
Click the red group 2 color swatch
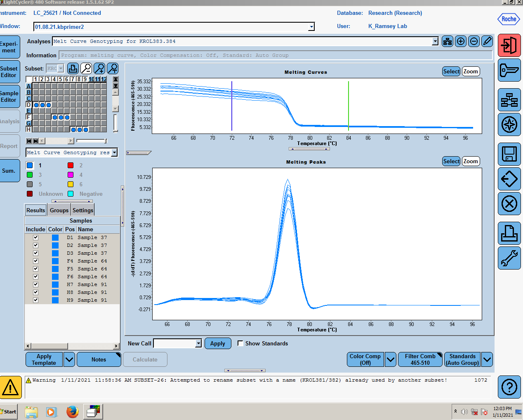(x=71, y=165)
